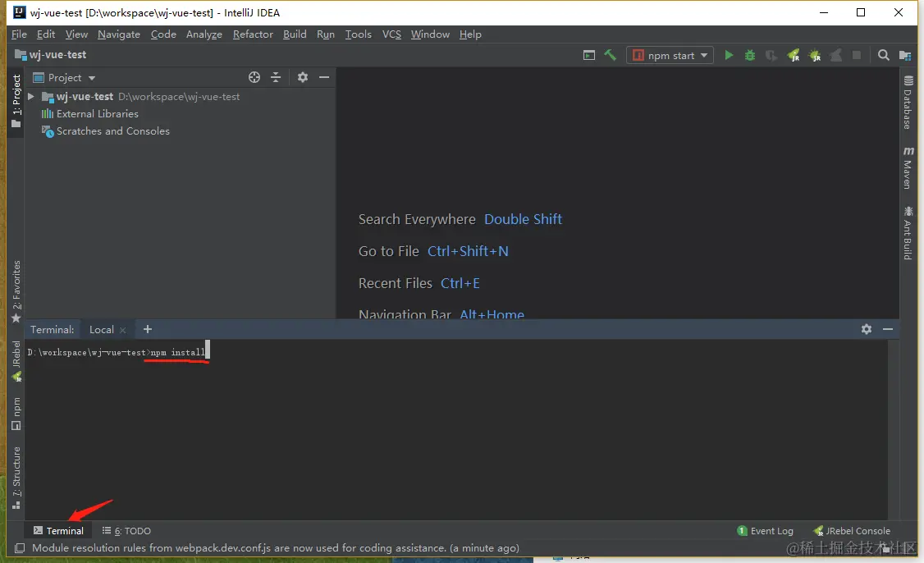Open the 2: Favorites tool window
Screen dimensions: 924x563
[16, 291]
